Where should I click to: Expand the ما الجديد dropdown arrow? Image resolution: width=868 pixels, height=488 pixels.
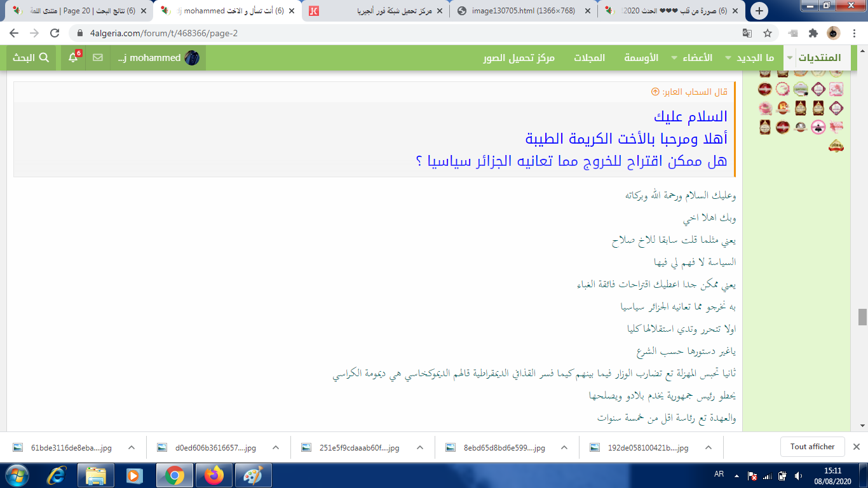tap(728, 58)
